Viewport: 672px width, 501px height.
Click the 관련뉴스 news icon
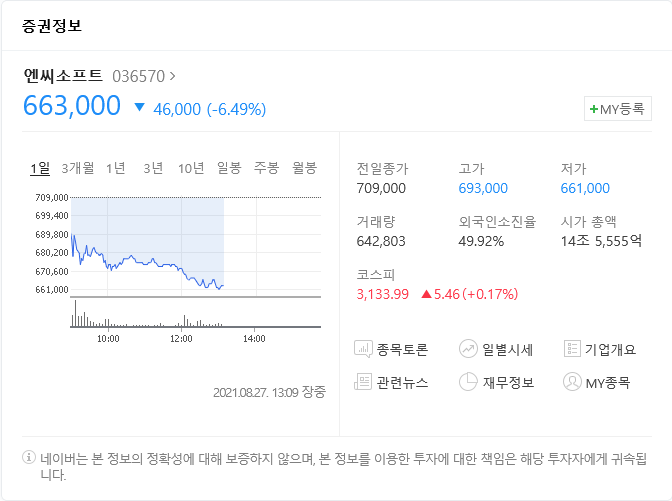click(x=363, y=382)
